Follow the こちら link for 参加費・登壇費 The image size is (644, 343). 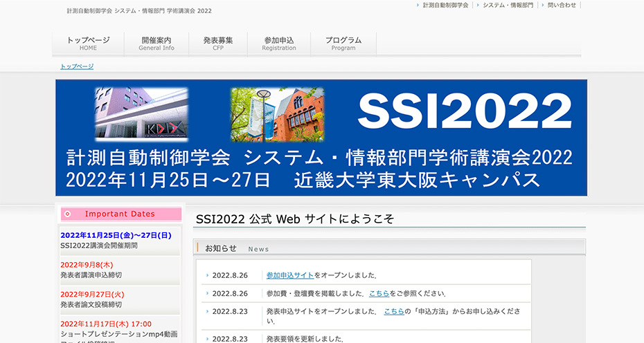[x=379, y=293]
